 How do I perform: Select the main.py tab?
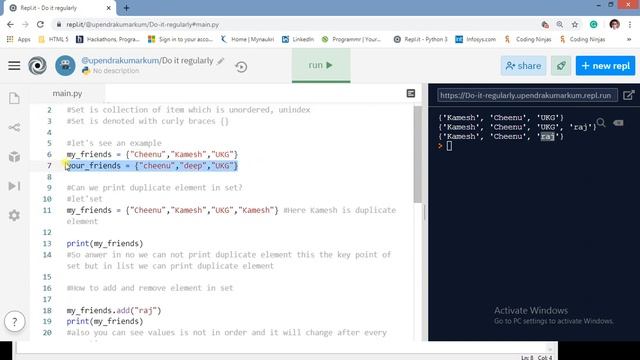tap(67, 93)
